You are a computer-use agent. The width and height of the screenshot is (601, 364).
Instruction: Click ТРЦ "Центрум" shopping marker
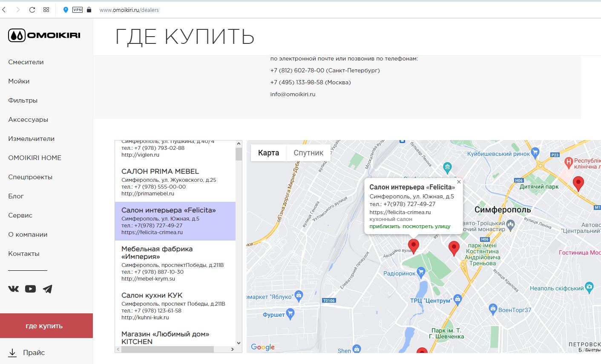pyautogui.click(x=457, y=299)
